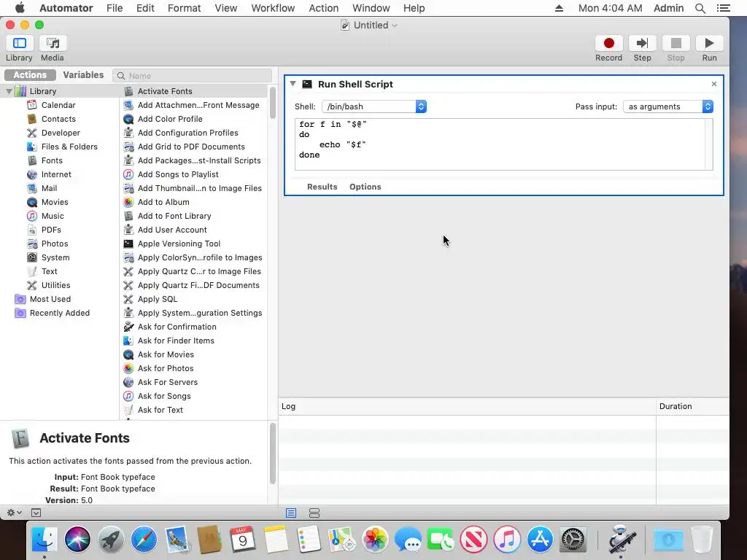Viewport: 747px width, 560px height.
Task: Show Results of Run Shell Script
Action: (x=322, y=187)
